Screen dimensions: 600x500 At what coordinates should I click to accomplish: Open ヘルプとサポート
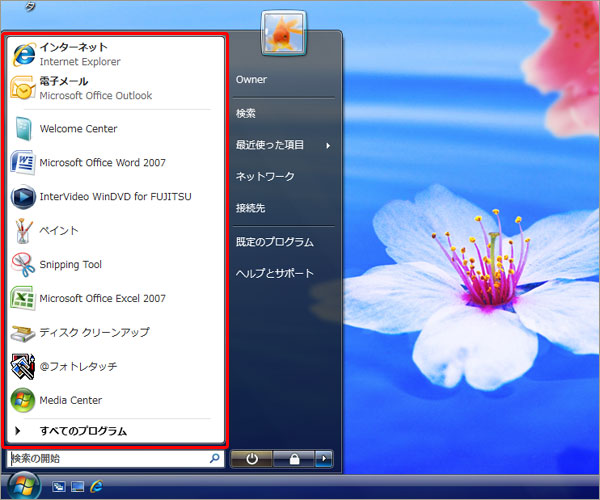coord(275,274)
